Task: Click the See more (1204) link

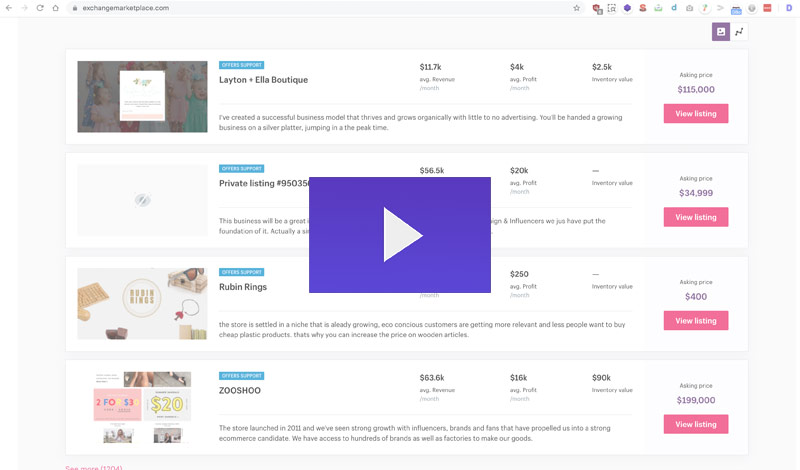Action: [94, 467]
